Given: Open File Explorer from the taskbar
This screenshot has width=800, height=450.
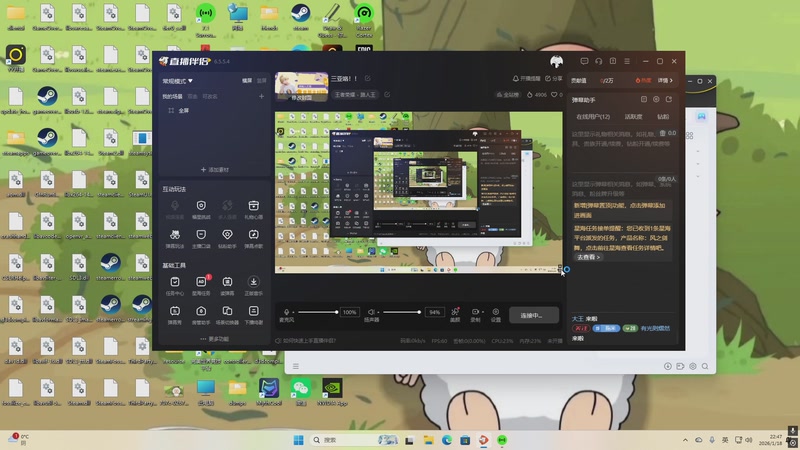Looking at the screenshot, I should (428, 440).
